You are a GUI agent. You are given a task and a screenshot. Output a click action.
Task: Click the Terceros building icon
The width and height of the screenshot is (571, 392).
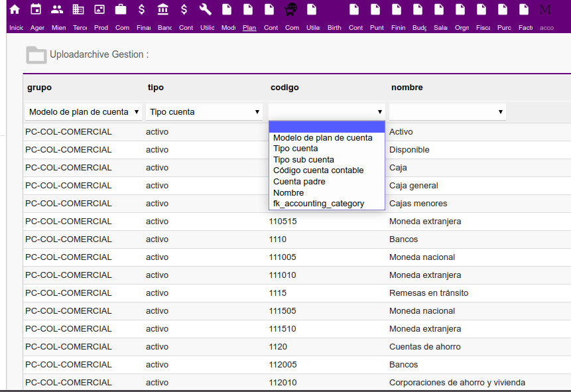78,10
